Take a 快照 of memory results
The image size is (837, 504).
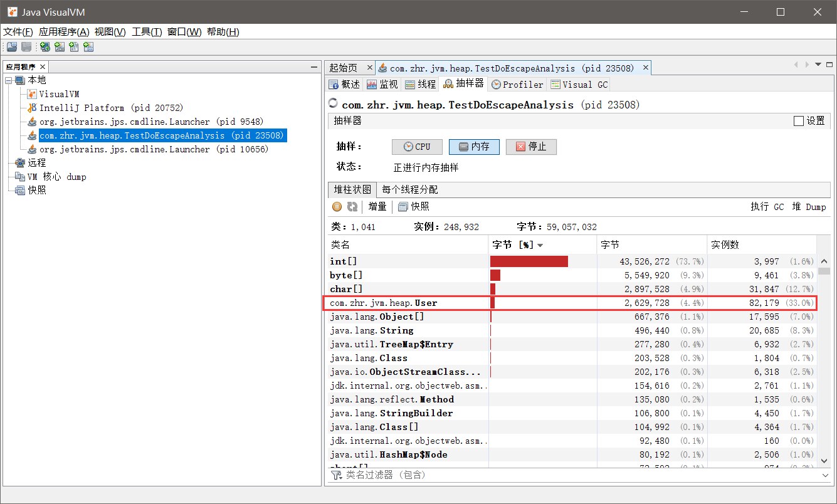coord(414,207)
